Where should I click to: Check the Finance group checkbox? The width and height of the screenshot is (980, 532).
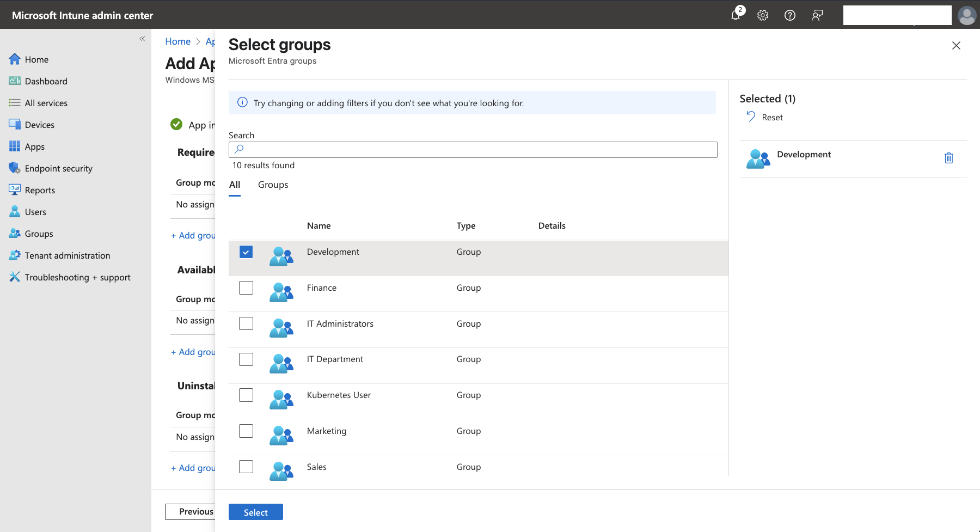246,288
